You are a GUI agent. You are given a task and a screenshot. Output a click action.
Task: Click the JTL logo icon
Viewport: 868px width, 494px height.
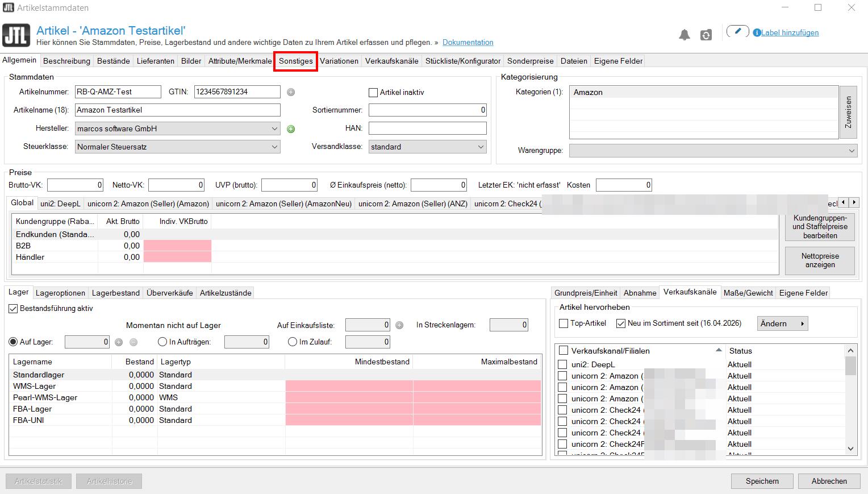[16, 35]
